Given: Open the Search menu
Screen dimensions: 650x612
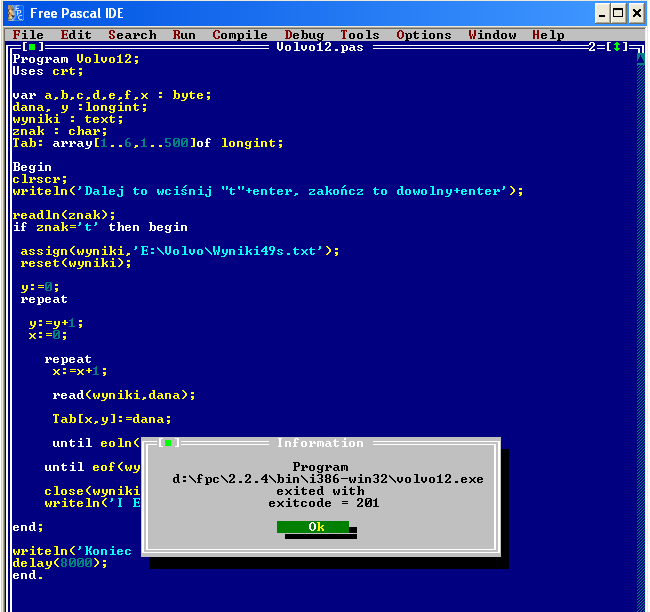Looking at the screenshot, I should 132,35.
